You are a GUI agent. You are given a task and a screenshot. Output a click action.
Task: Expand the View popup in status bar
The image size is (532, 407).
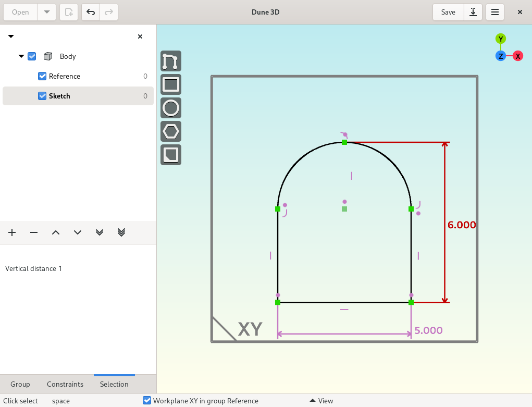[x=321, y=401]
